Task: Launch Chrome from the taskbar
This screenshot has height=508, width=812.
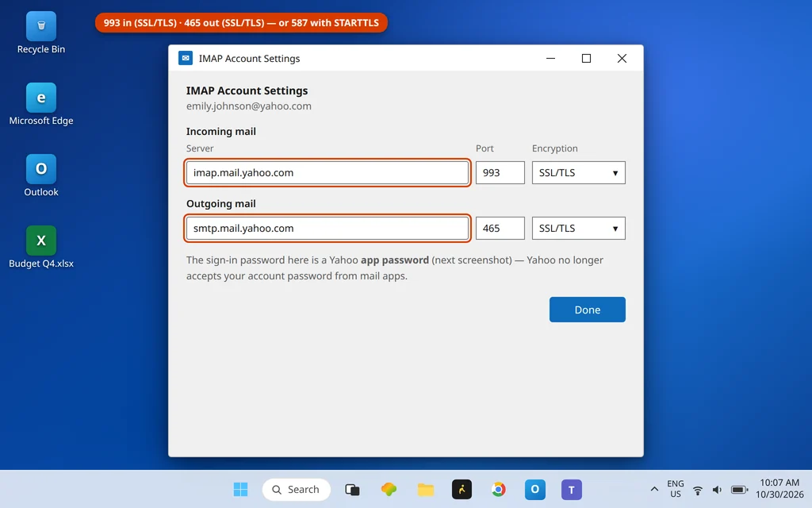Action: pyautogui.click(x=499, y=489)
